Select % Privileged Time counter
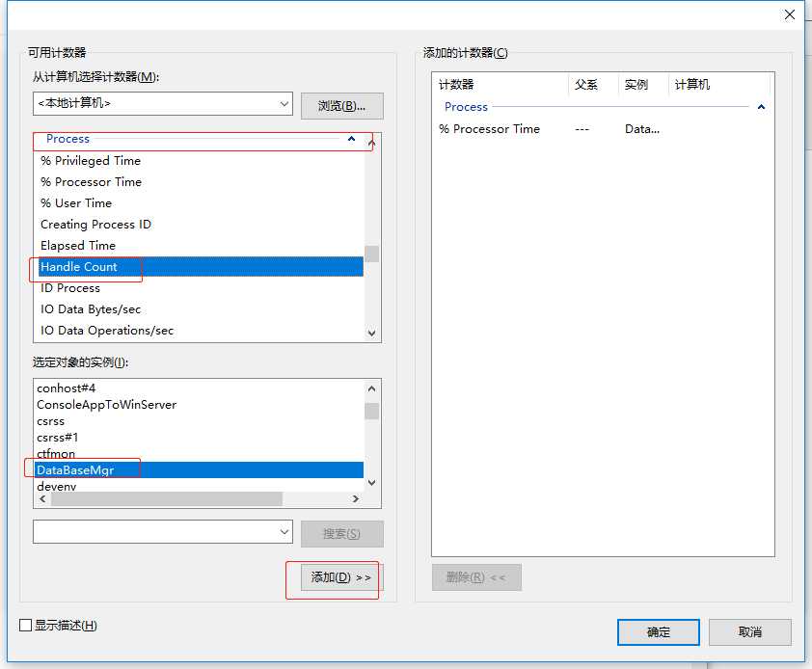Viewport: 812px width, 669px height. pos(201,161)
